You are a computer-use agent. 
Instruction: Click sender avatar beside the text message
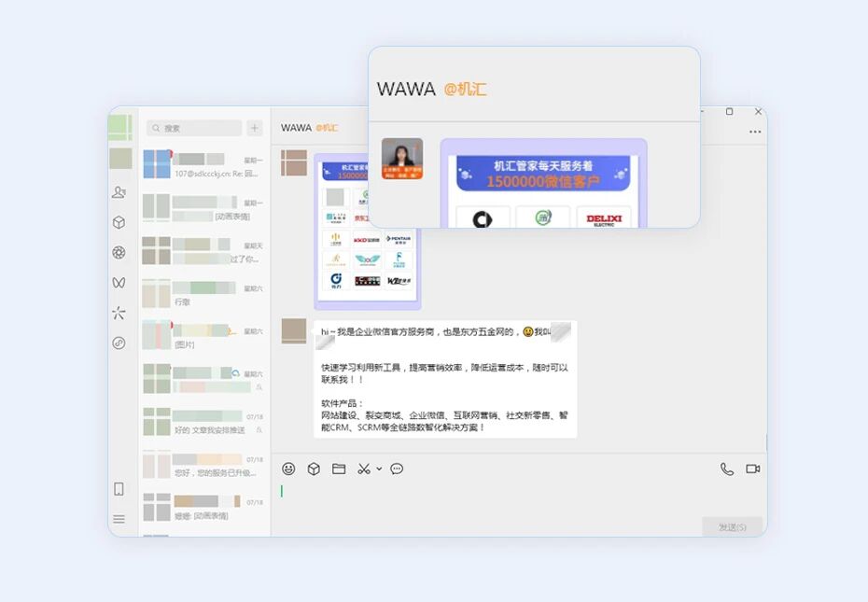tap(293, 330)
